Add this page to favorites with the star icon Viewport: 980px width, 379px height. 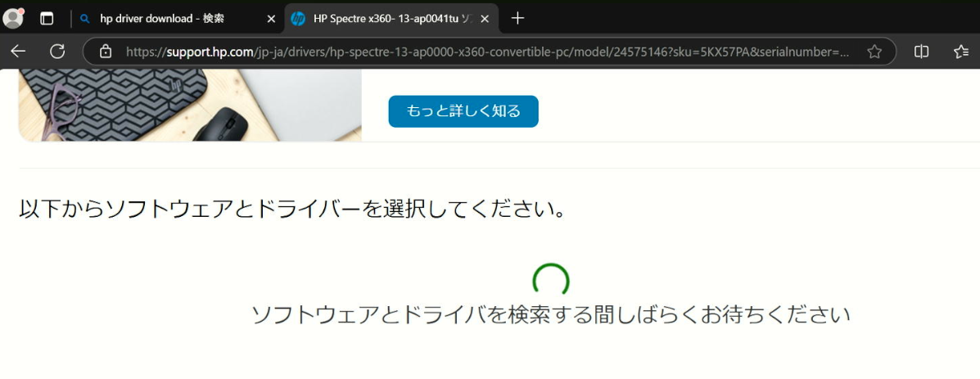click(874, 52)
